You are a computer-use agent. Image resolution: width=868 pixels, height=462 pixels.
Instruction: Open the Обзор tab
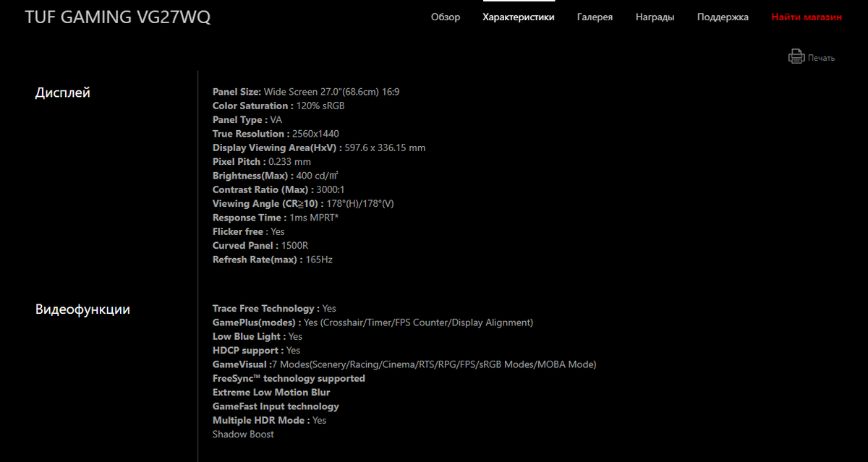(446, 17)
